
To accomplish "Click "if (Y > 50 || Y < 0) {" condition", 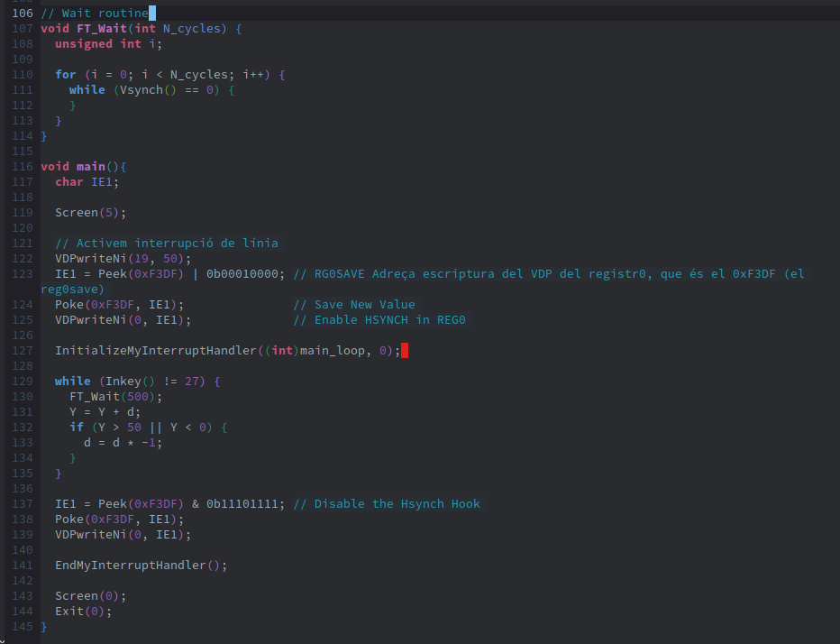I will 149,428.
